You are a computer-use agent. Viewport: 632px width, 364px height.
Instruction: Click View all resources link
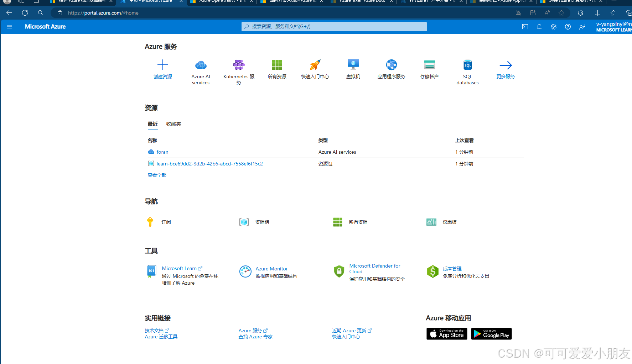pyautogui.click(x=157, y=175)
